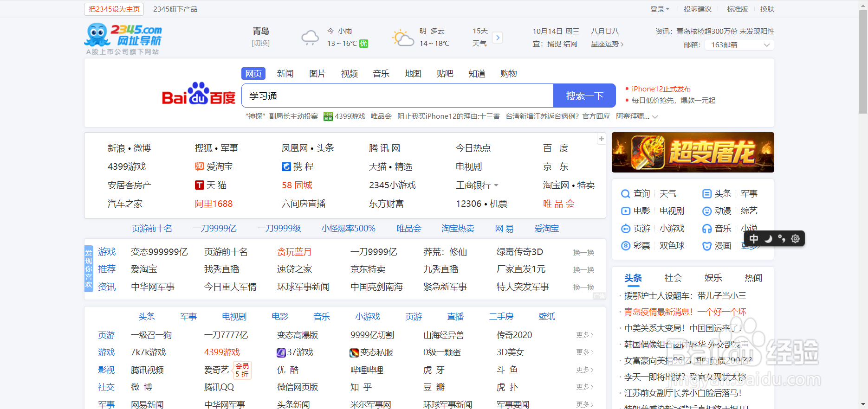The height and width of the screenshot is (409, 868).
Task: Open iPhone12正式发布 headline link
Action: tap(661, 89)
